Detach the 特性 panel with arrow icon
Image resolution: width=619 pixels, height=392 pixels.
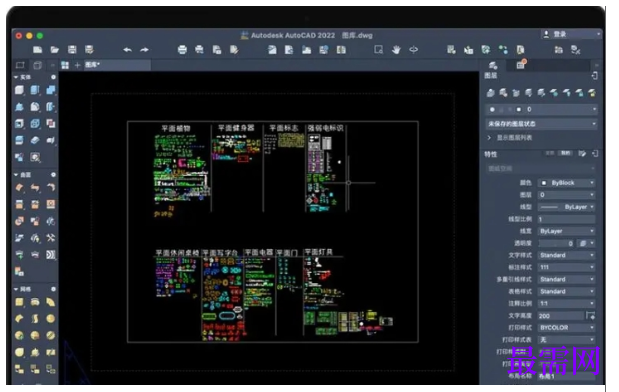595,154
